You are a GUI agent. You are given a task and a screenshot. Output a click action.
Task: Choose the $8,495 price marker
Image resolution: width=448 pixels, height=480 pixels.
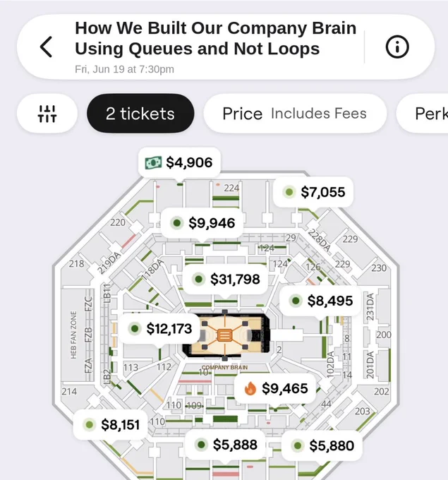320,301
